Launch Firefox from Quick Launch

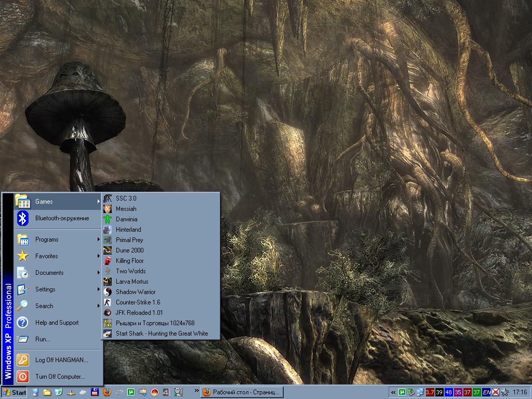click(x=107, y=392)
